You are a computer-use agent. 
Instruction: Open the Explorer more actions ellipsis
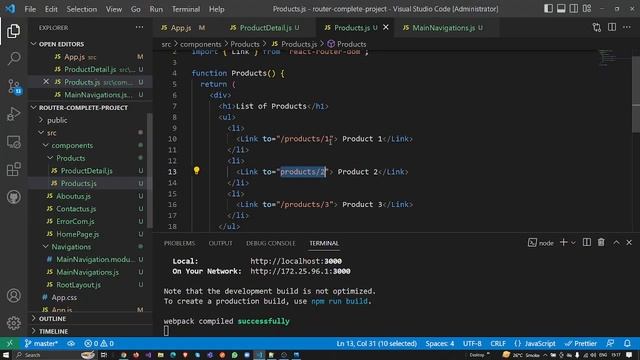pos(140,27)
